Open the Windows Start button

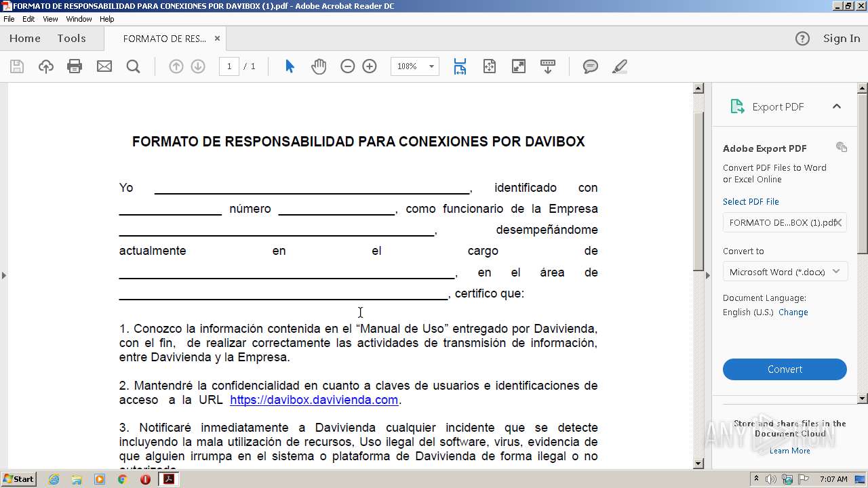click(19, 479)
